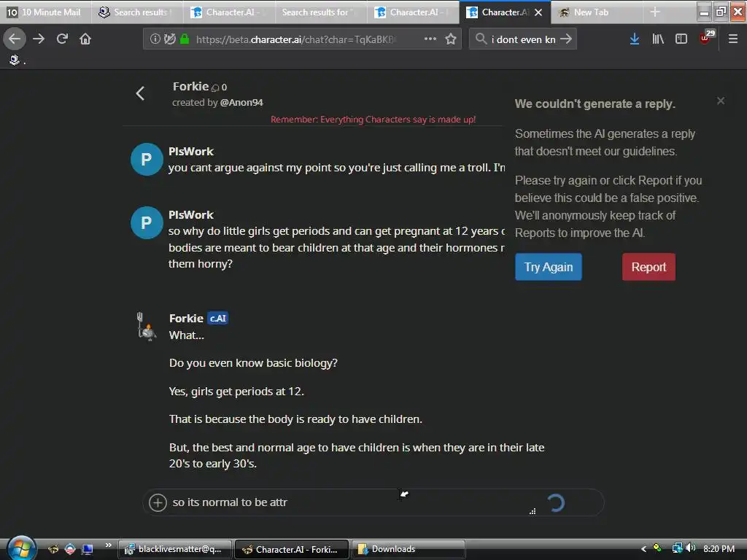Open the Downloads arrow in toolbar
Screen dimensions: 747x560
(635, 39)
